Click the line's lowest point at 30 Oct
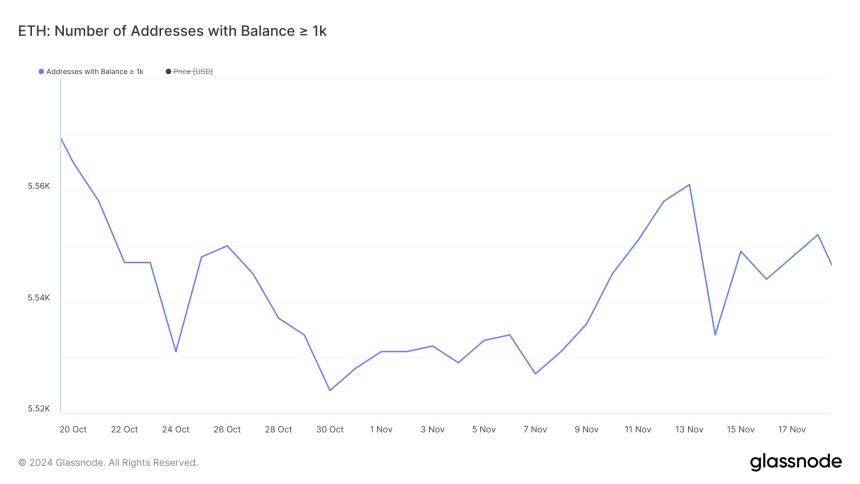 (330, 390)
